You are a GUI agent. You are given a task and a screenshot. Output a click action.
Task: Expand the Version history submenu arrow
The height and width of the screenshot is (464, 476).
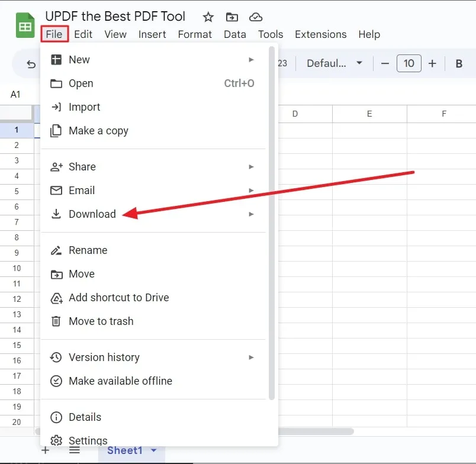click(x=251, y=357)
